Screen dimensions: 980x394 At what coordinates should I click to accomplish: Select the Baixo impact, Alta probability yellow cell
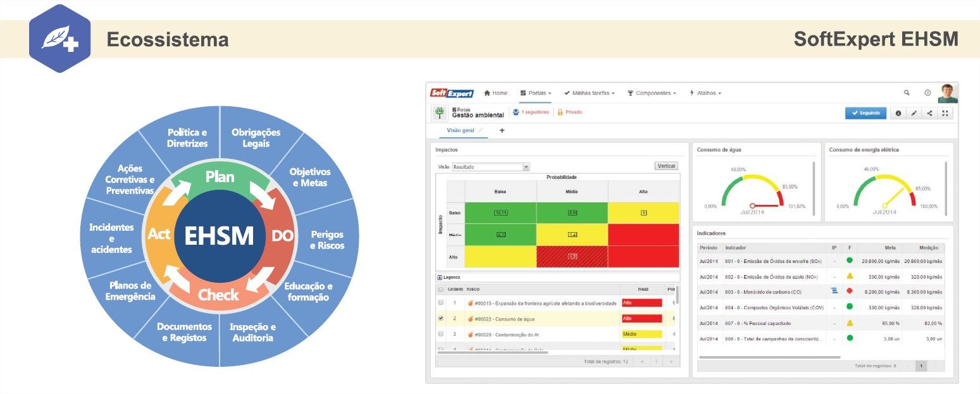click(643, 212)
